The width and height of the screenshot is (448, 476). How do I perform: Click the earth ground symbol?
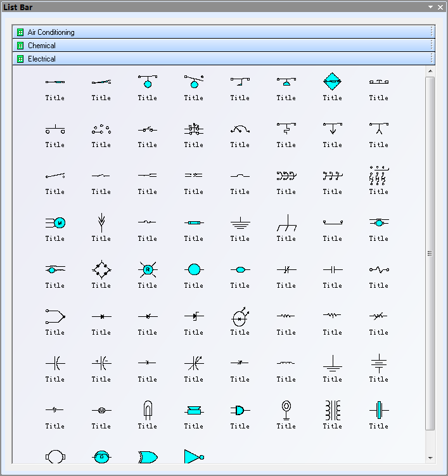point(240,222)
